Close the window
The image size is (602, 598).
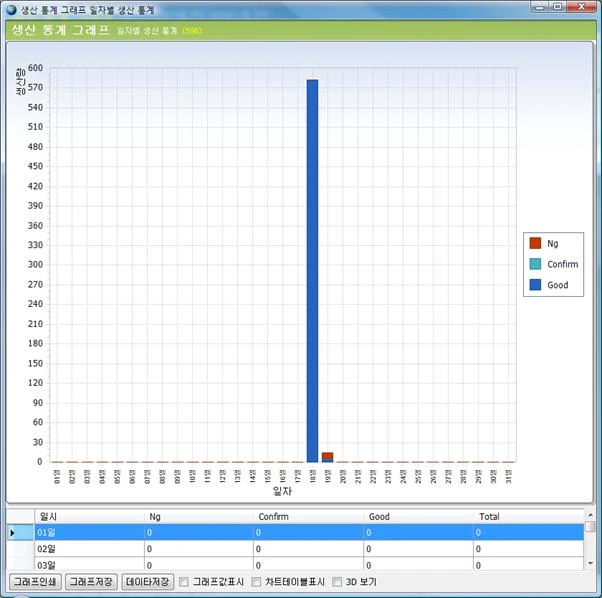tap(581, 7)
